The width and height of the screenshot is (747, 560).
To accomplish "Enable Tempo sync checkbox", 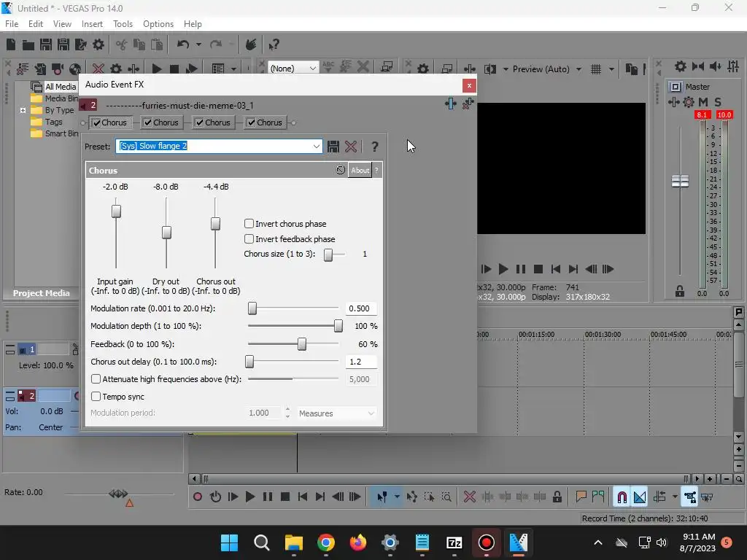I will tap(96, 396).
